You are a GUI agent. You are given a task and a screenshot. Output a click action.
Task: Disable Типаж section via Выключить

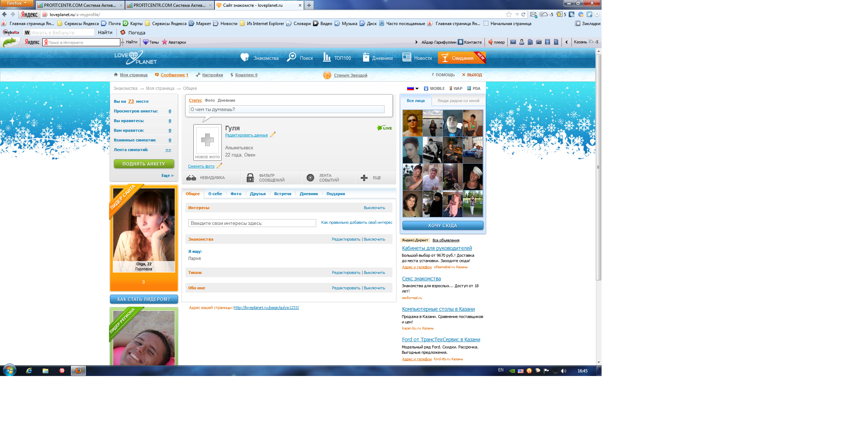point(374,273)
